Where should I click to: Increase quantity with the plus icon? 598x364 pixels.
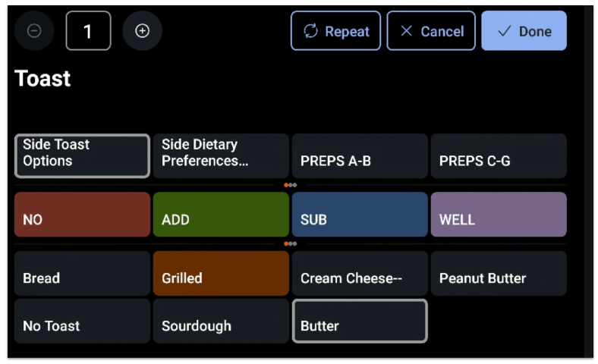click(142, 31)
